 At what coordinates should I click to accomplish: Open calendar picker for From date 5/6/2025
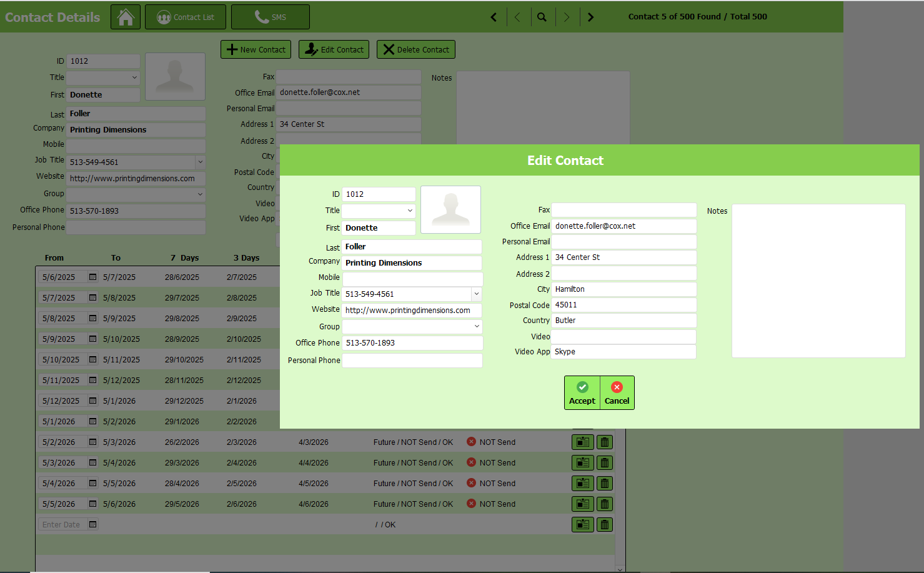[x=92, y=277]
